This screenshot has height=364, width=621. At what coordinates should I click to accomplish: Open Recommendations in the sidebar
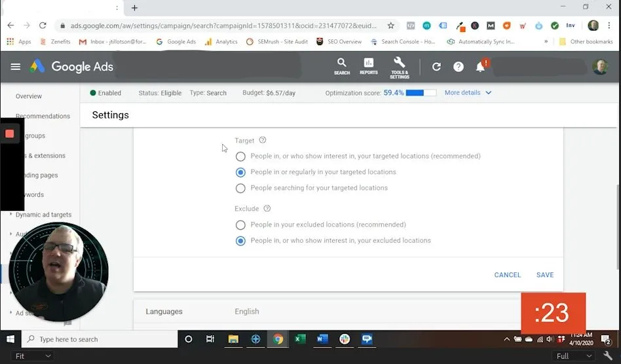(x=43, y=116)
